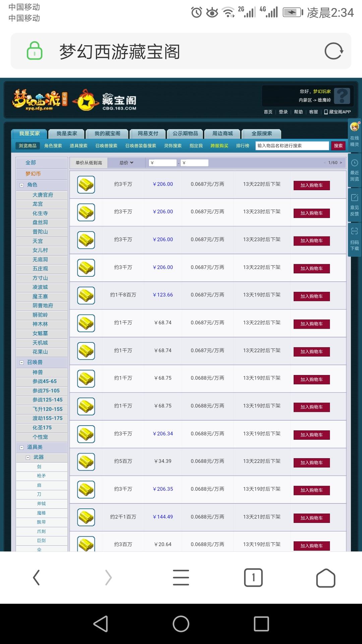The height and width of the screenshot is (644, 362).
Task: Go to next results page arrow
Action: (x=341, y=163)
